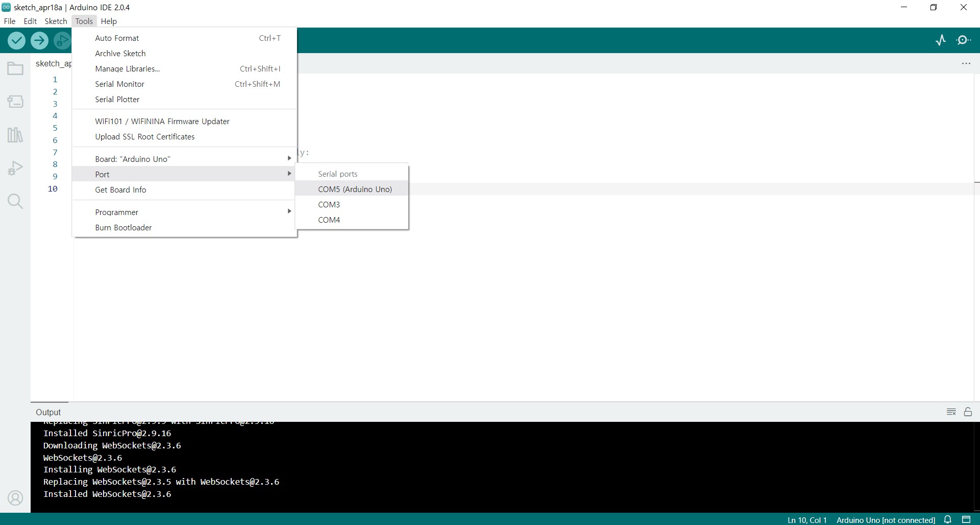Select Archive Sketch menu entry
This screenshot has height=525, width=980.
[x=184, y=53]
